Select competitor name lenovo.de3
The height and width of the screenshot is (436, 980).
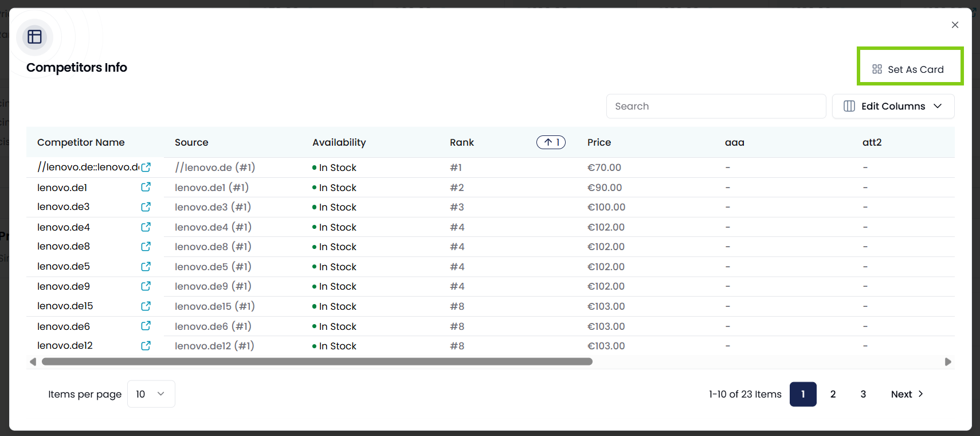63,207
